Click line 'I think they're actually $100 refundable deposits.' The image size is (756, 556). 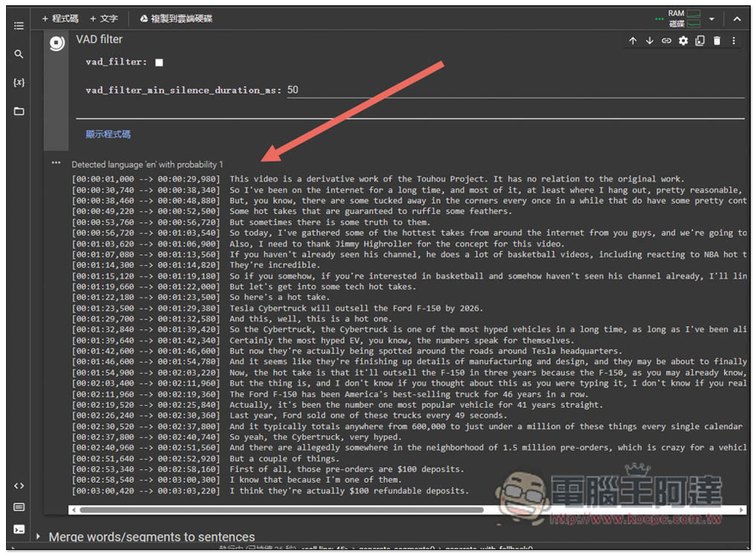(x=349, y=491)
